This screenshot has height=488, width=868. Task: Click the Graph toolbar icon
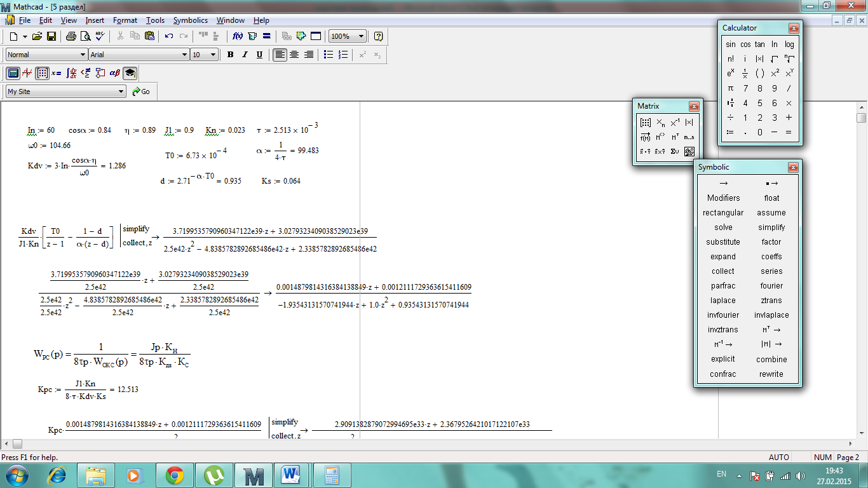[27, 73]
